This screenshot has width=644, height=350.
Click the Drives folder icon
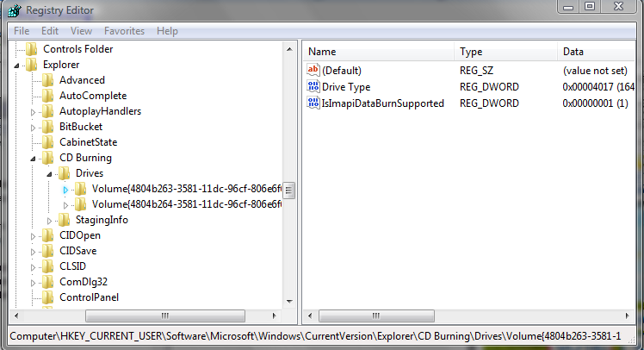pos(64,173)
